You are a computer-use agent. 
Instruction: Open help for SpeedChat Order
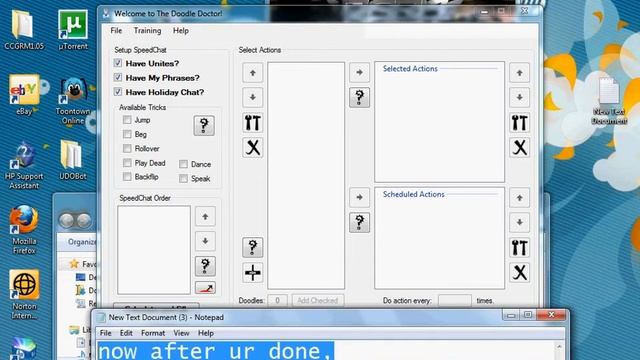click(x=205, y=266)
